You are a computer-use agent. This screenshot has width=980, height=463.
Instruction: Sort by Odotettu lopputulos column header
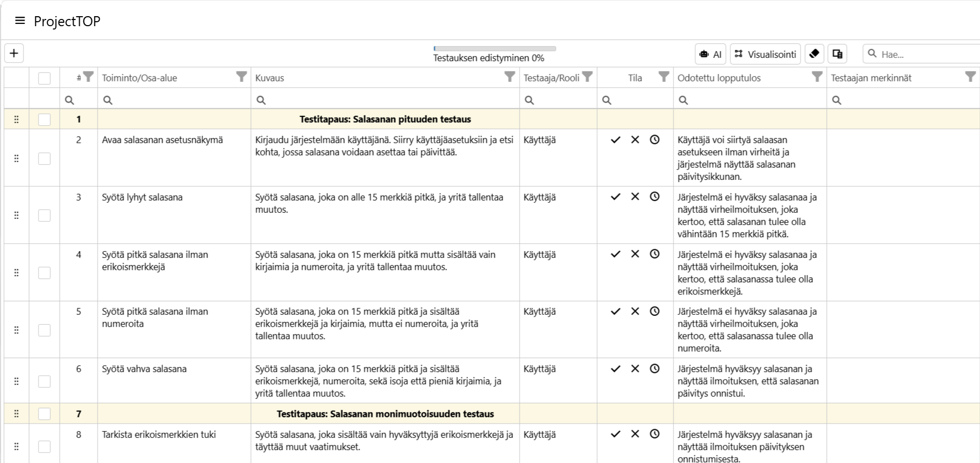(x=719, y=78)
